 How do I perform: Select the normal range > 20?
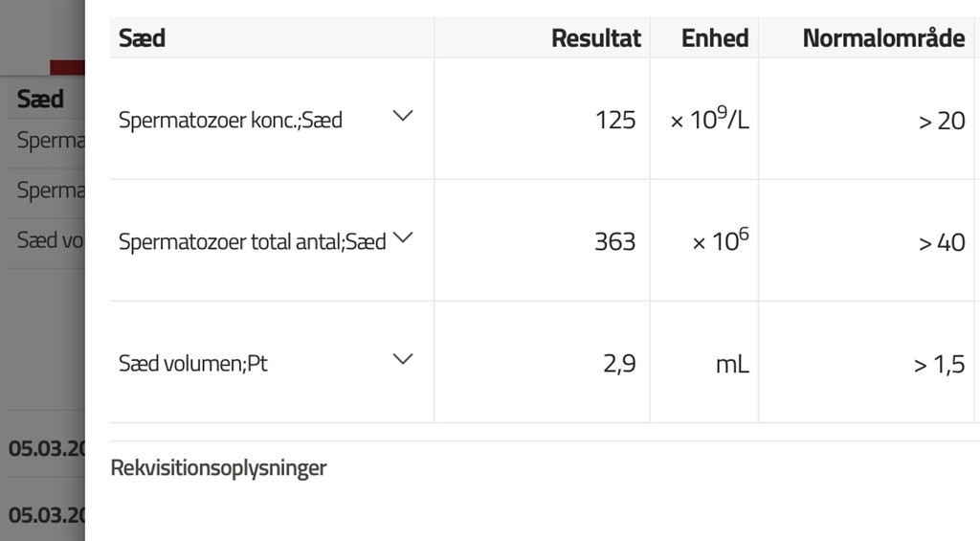pos(942,121)
